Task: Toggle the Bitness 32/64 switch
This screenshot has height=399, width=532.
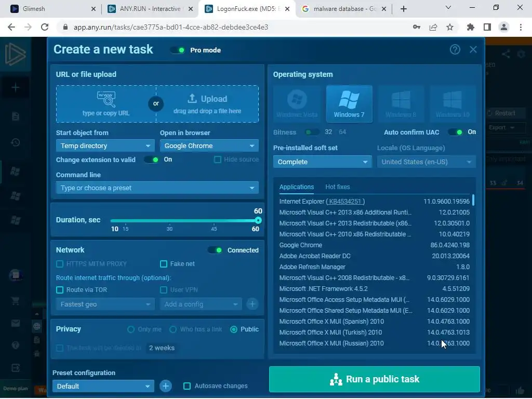Action: click(312, 132)
